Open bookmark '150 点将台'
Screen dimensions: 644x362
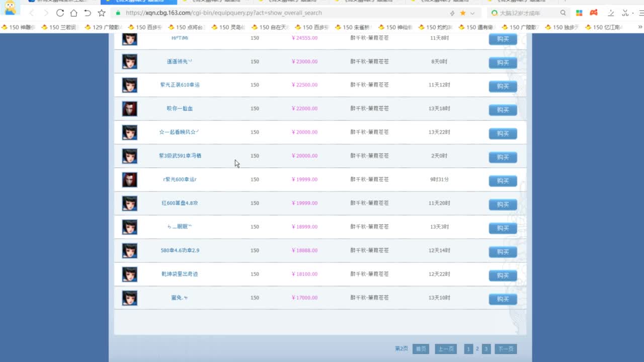coord(187,27)
